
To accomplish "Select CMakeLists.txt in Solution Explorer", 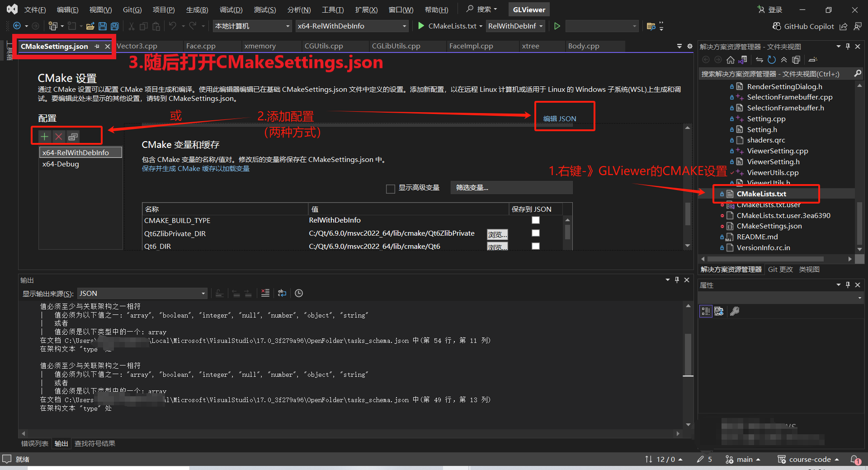I will pos(761,194).
